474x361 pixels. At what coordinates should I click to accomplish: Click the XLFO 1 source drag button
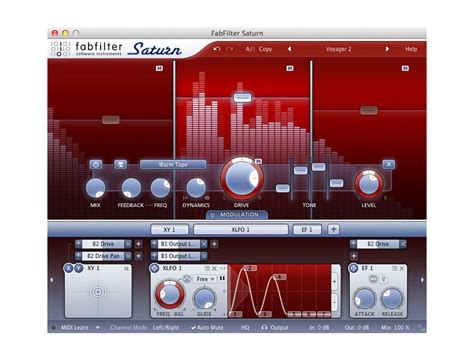click(x=154, y=268)
